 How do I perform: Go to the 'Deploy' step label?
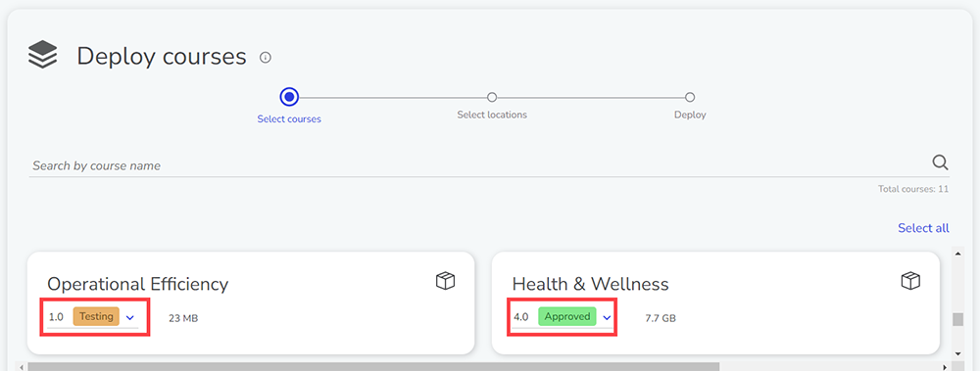tap(690, 115)
